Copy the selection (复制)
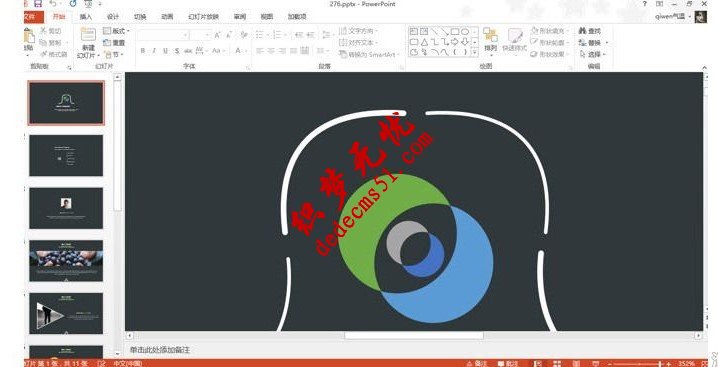718x367 pixels. 50,43
